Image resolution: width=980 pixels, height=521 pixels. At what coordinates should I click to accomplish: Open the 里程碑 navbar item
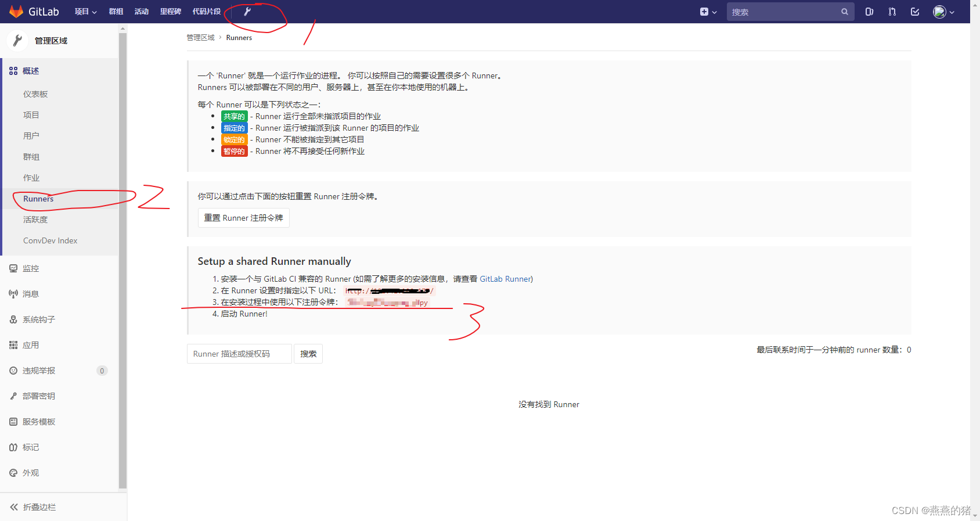[x=171, y=12]
